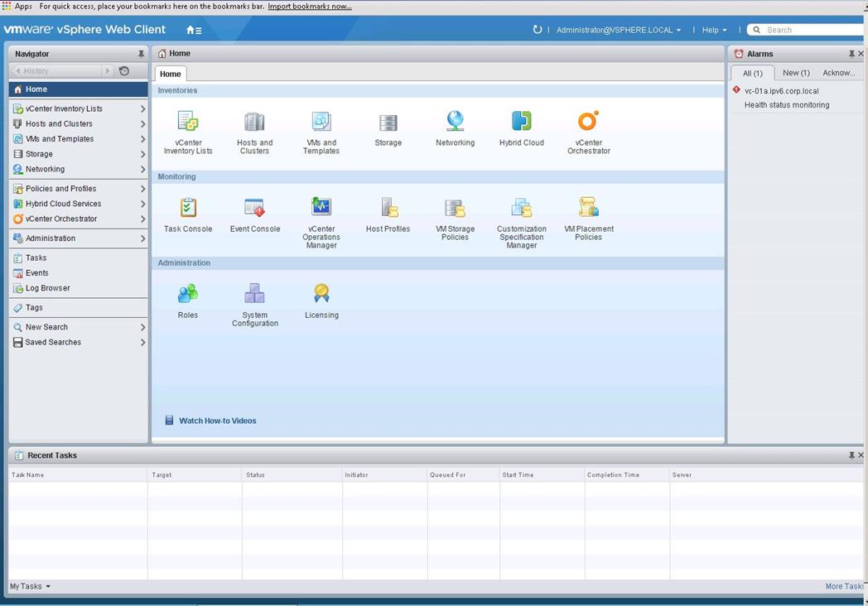
Task: Open the vc-01a.ipv6.corp.local alarm
Action: [x=782, y=91]
